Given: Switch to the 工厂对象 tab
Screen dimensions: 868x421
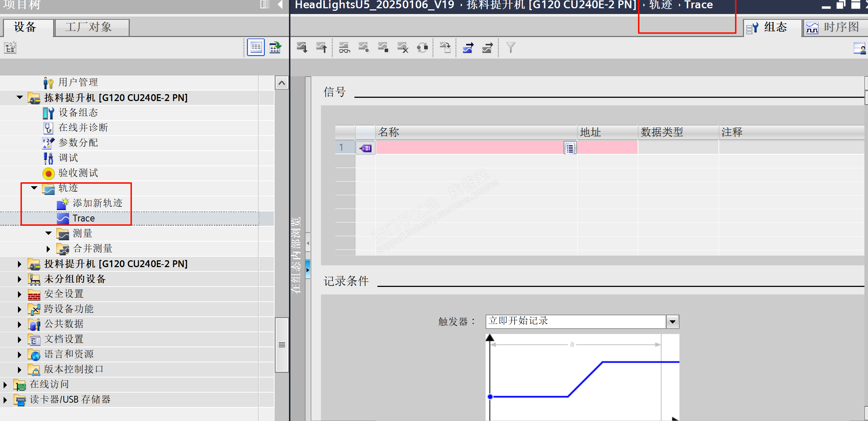Looking at the screenshot, I should coord(88,27).
